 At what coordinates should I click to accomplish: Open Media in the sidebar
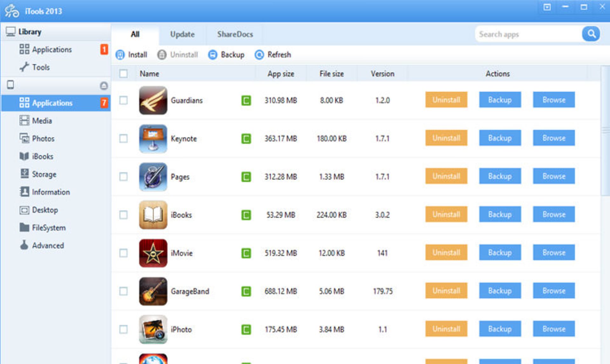click(x=56, y=121)
